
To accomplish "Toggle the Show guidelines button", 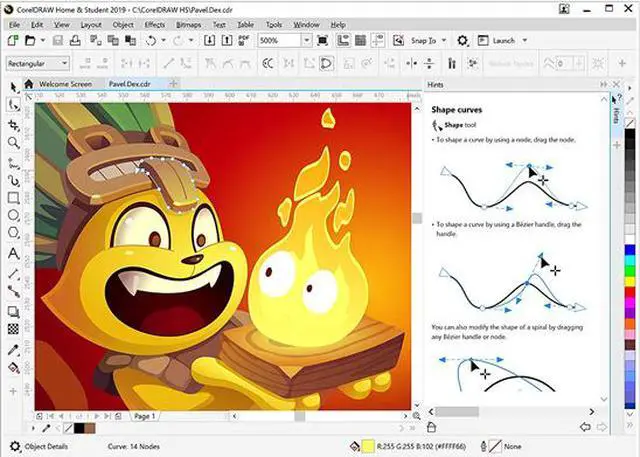I will [x=378, y=40].
